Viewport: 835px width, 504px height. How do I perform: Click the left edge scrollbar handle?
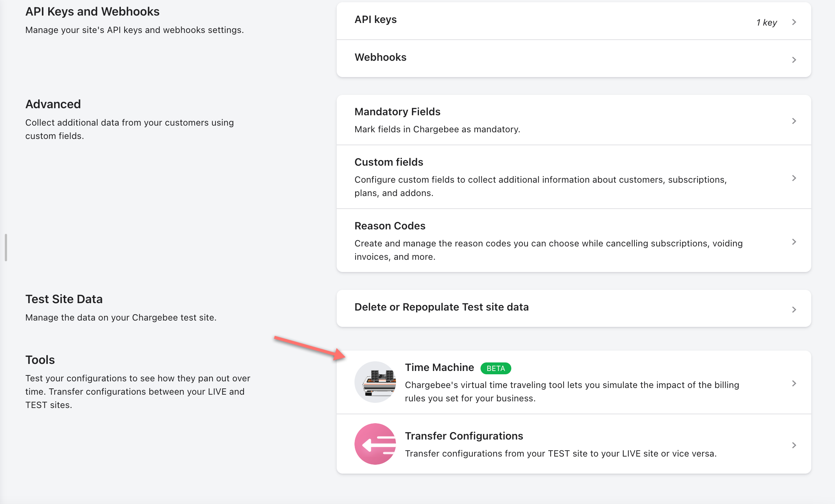[x=6, y=247]
